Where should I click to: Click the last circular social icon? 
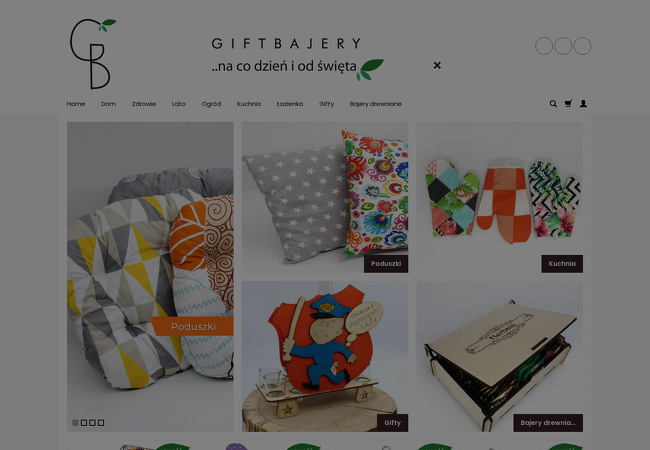point(582,46)
